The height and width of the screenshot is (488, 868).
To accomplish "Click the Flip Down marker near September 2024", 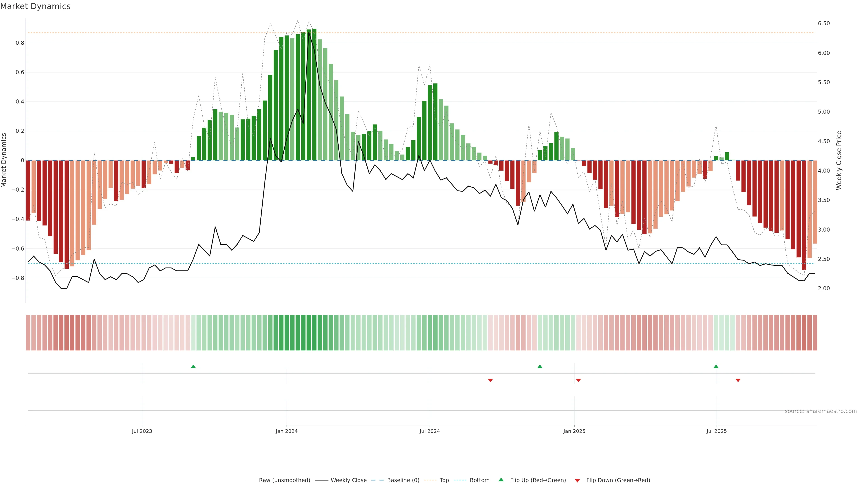I will [x=490, y=380].
